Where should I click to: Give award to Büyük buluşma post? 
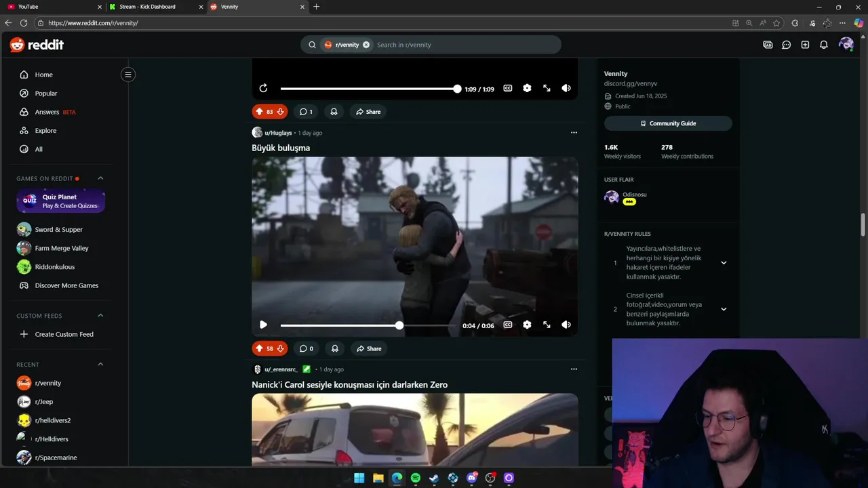coord(334,348)
